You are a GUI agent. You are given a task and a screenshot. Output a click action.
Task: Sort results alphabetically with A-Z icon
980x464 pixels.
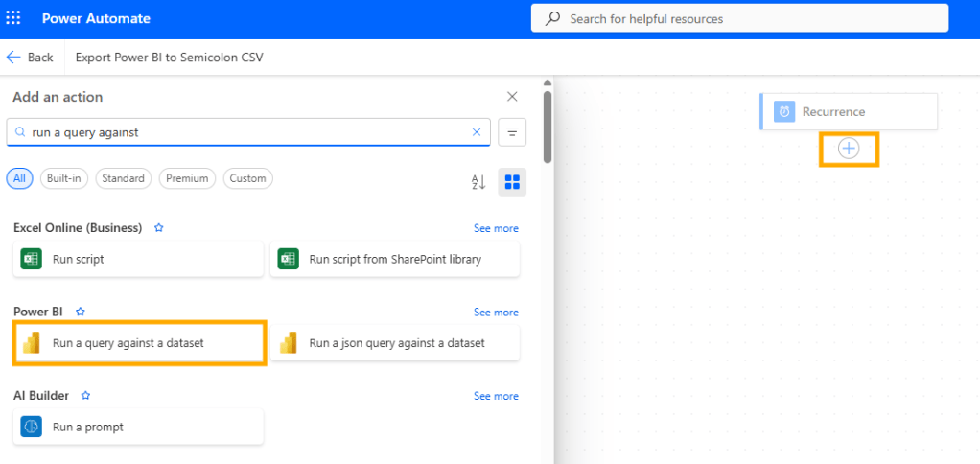tap(478, 182)
